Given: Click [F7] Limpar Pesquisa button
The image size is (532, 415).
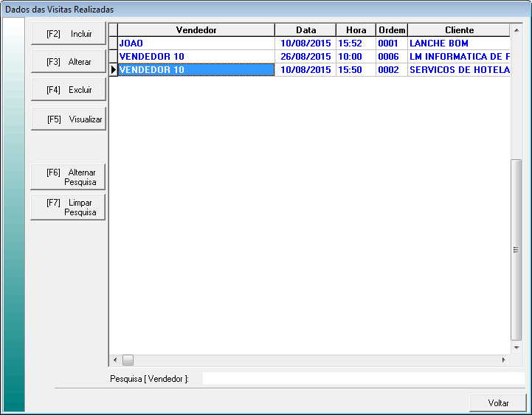Looking at the screenshot, I should pyautogui.click(x=69, y=207).
